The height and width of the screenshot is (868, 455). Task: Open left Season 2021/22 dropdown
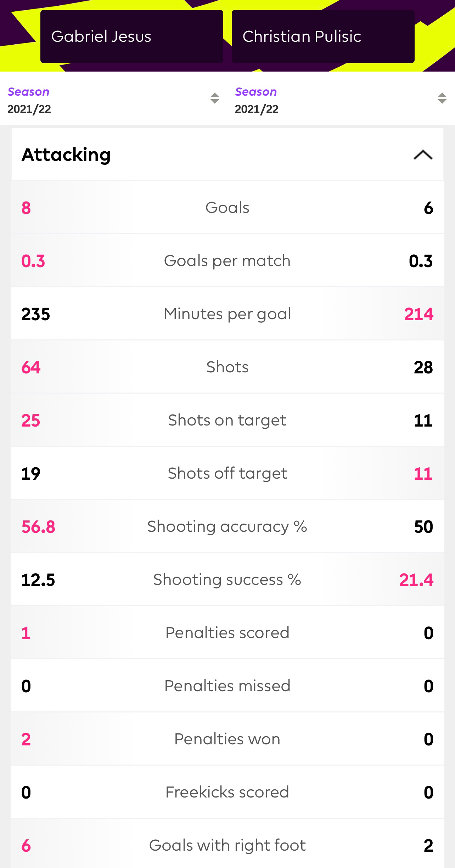pyautogui.click(x=114, y=100)
